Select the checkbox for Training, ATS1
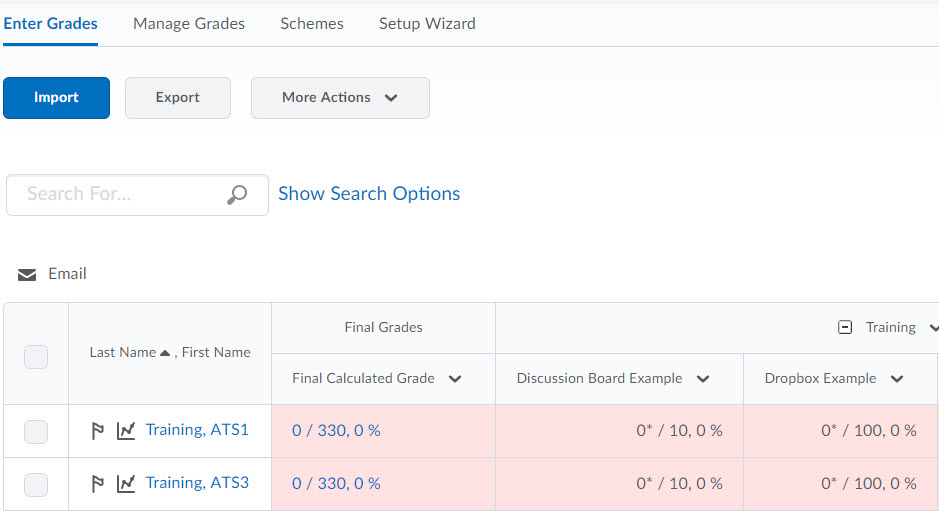The width and height of the screenshot is (939, 511). tap(36, 432)
